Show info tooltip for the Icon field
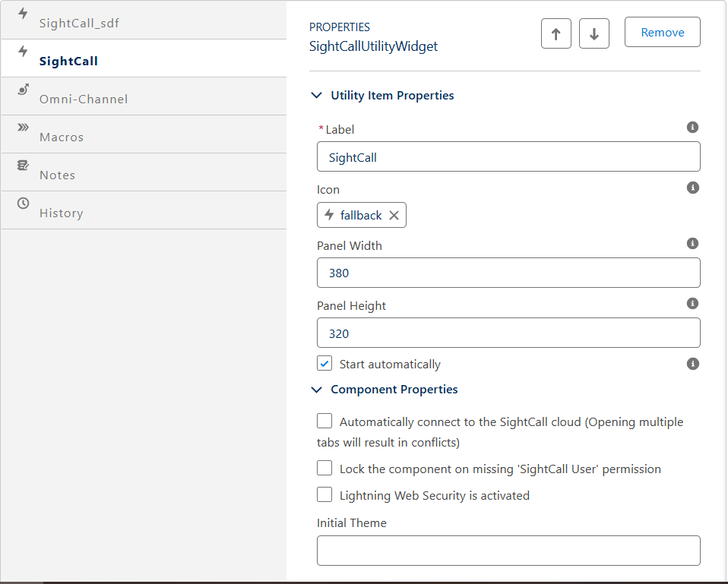This screenshot has width=728, height=584. pos(692,188)
